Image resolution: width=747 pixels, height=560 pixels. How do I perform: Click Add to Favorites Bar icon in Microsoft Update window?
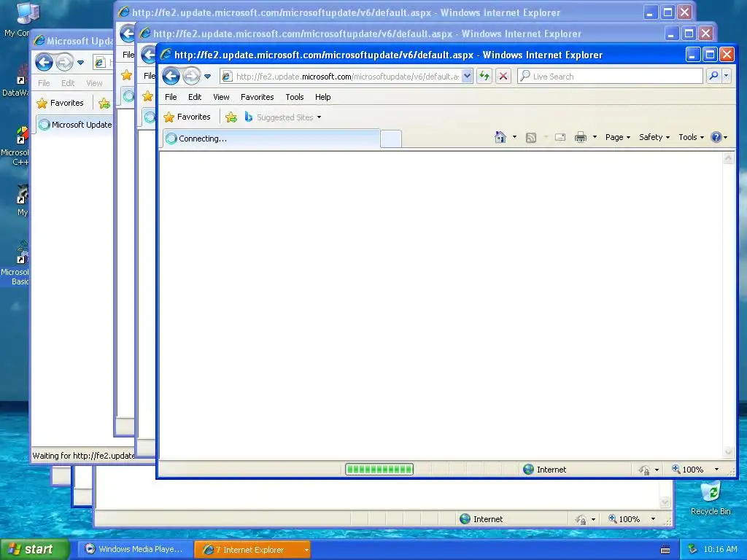coord(104,103)
